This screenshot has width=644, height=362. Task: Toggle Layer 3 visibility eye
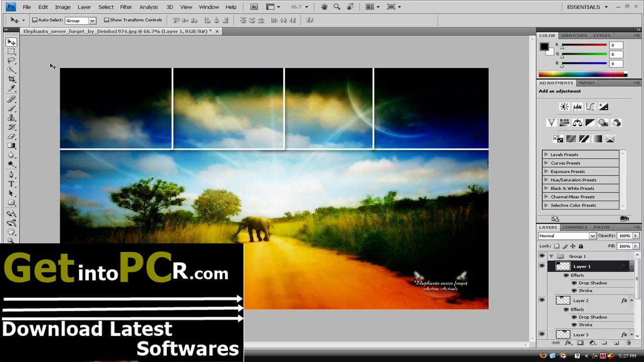point(542,334)
